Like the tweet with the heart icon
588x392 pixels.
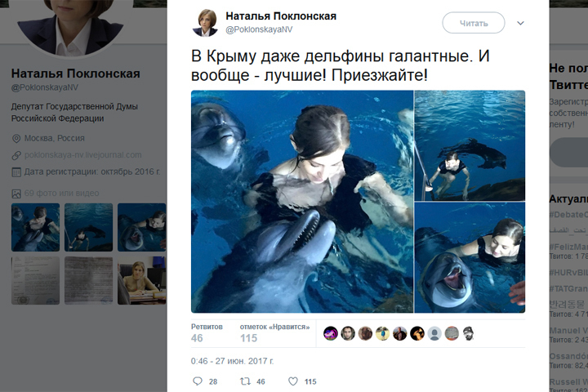pyautogui.click(x=293, y=381)
